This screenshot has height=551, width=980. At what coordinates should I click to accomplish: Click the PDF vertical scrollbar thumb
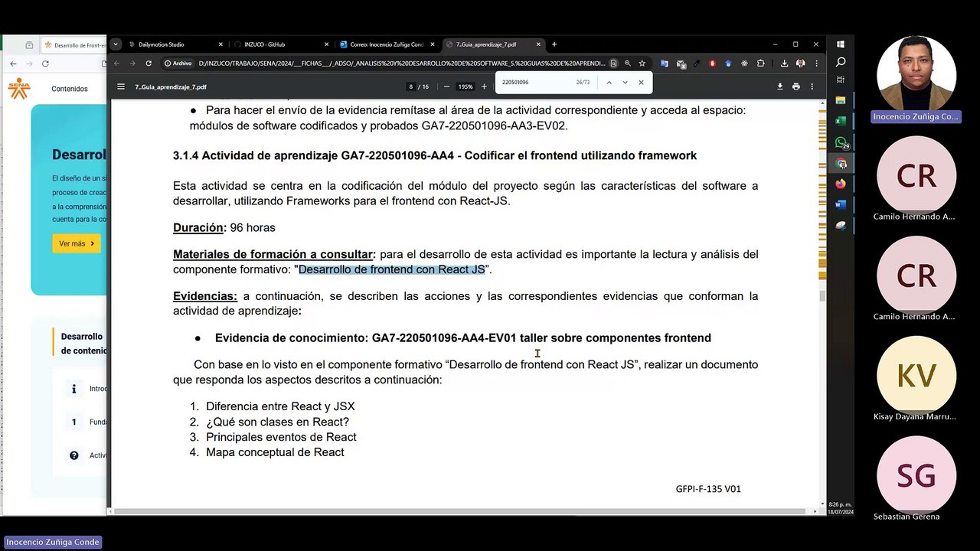coord(822,296)
